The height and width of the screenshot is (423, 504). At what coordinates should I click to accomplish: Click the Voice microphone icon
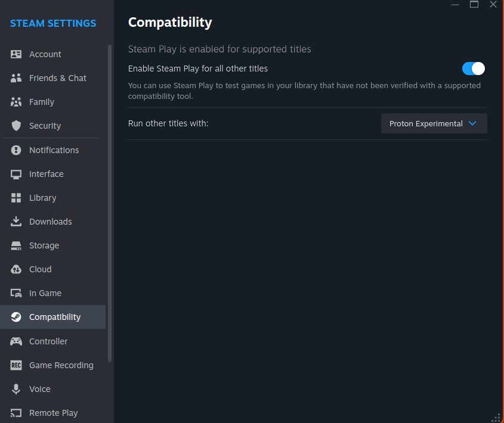(x=16, y=389)
